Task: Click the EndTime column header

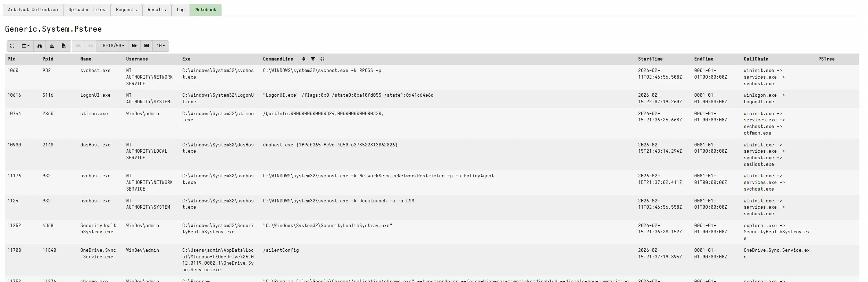Action: [704, 59]
